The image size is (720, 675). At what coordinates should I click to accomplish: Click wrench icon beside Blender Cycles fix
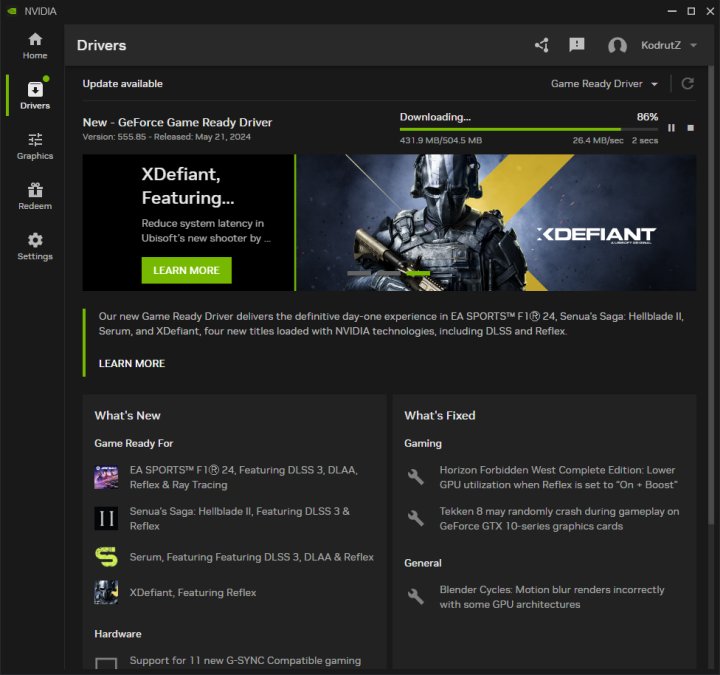pyautogui.click(x=416, y=596)
